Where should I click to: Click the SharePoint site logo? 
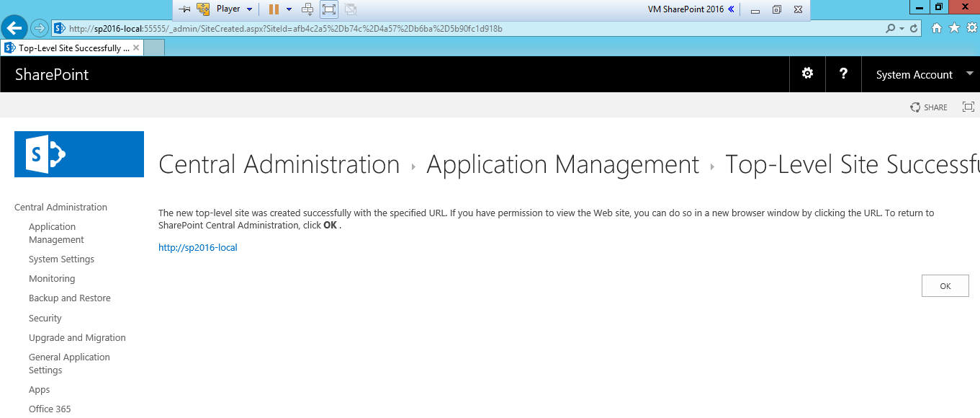point(79,154)
